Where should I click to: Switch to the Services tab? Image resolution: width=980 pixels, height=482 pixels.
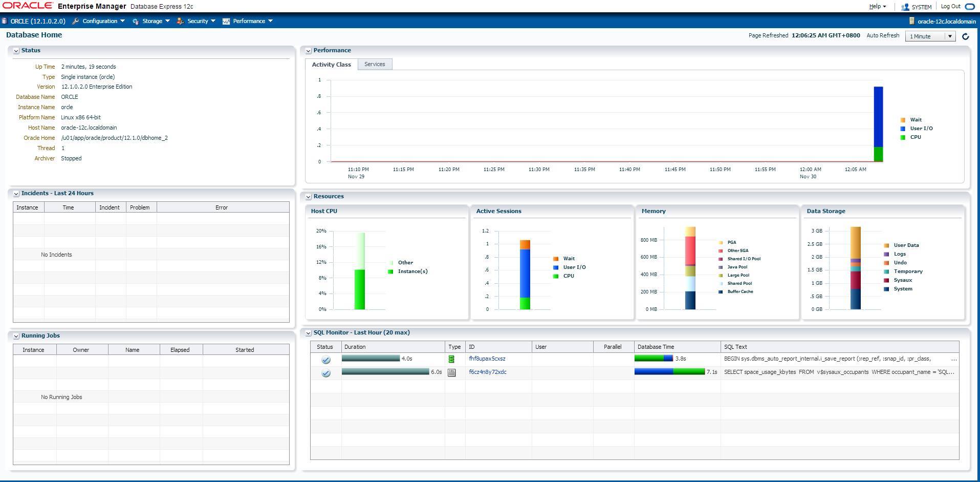click(x=375, y=64)
